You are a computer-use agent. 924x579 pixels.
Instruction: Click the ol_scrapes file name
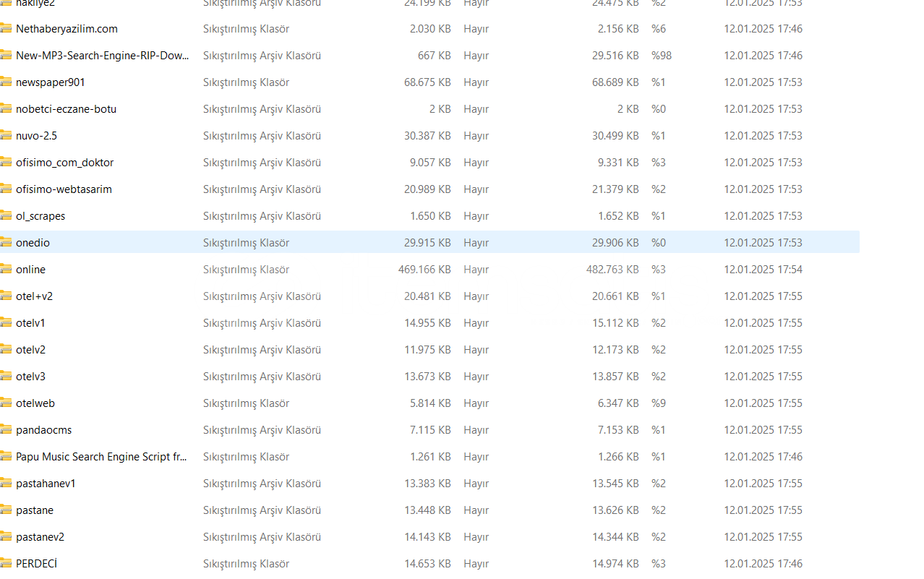tap(40, 216)
